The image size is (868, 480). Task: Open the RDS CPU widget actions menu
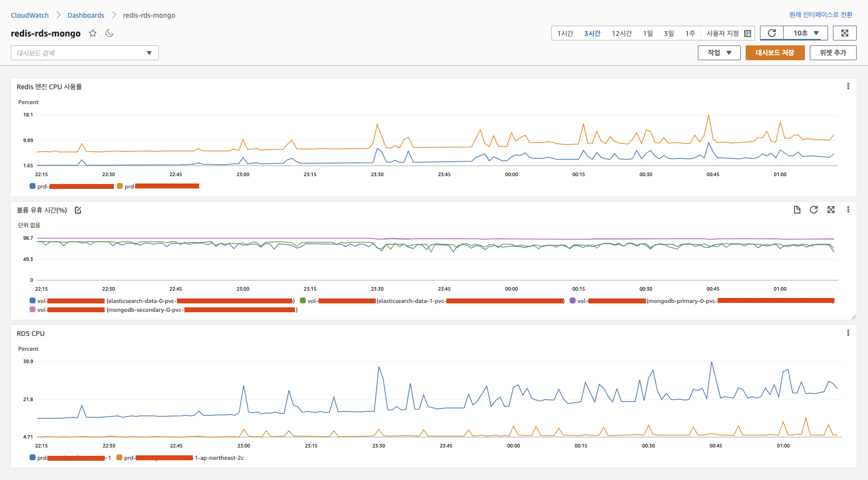tap(848, 333)
